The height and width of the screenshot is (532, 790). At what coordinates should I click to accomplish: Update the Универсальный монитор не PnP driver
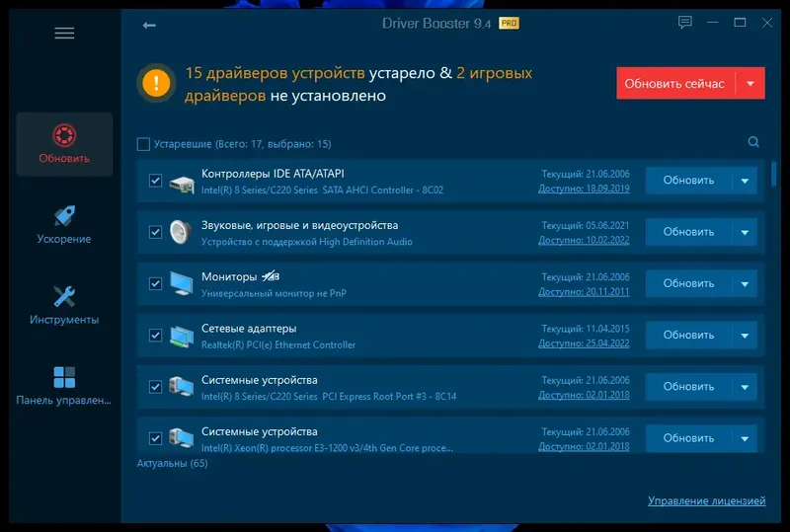[x=688, y=283]
